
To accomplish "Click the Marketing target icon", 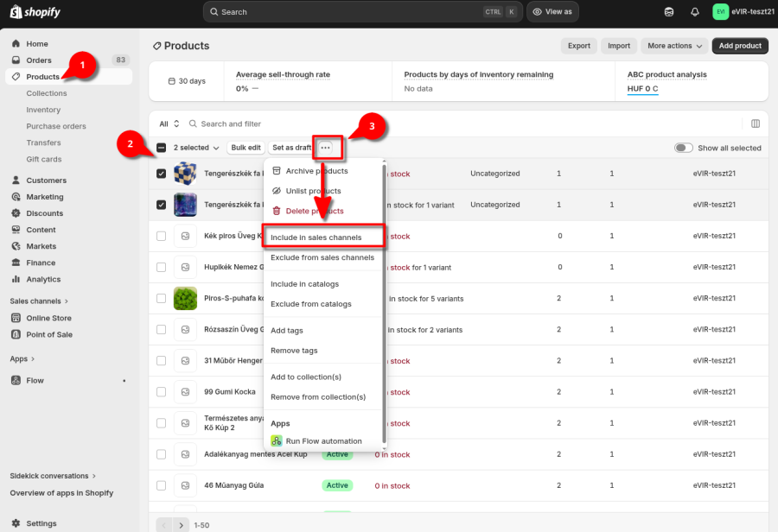I will (16, 197).
